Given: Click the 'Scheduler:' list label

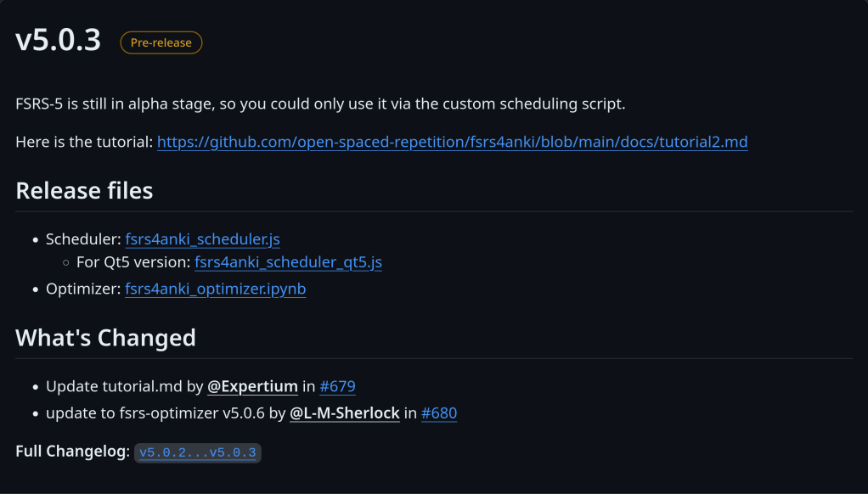Looking at the screenshot, I should [83, 239].
